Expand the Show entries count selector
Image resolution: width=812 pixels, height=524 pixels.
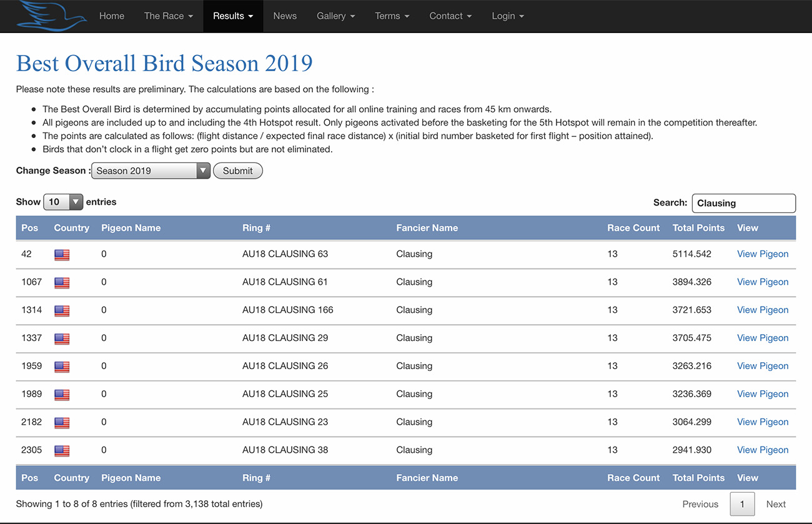[63, 202]
